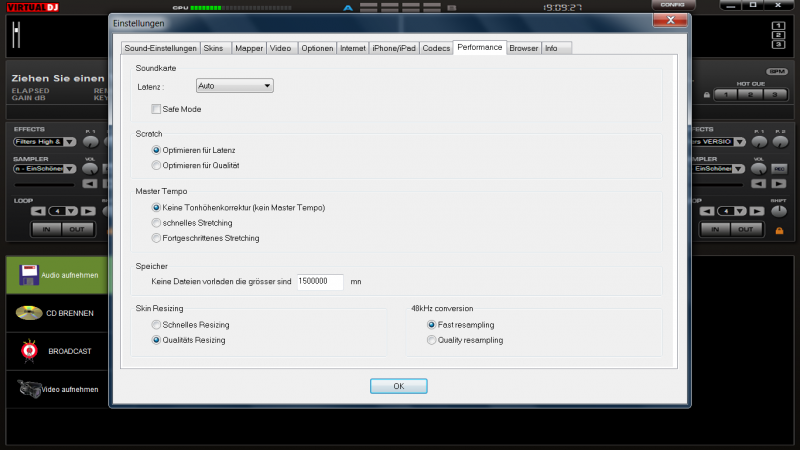The image size is (800, 450).
Task: Switch to Video tab
Action: tap(281, 48)
